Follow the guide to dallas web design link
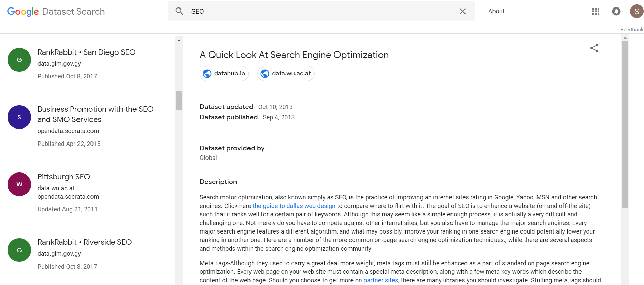Image resolution: width=644 pixels, height=285 pixels. click(294, 206)
